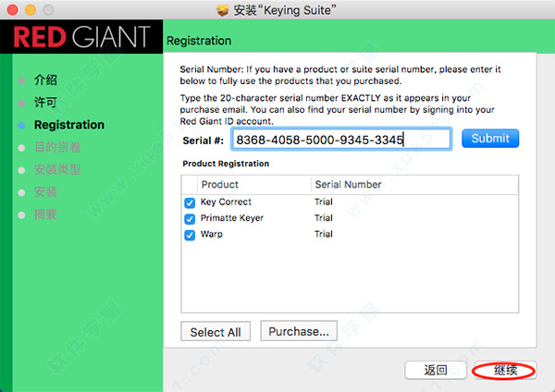
Task: Select the 介绍 installer step
Action: tap(45, 80)
